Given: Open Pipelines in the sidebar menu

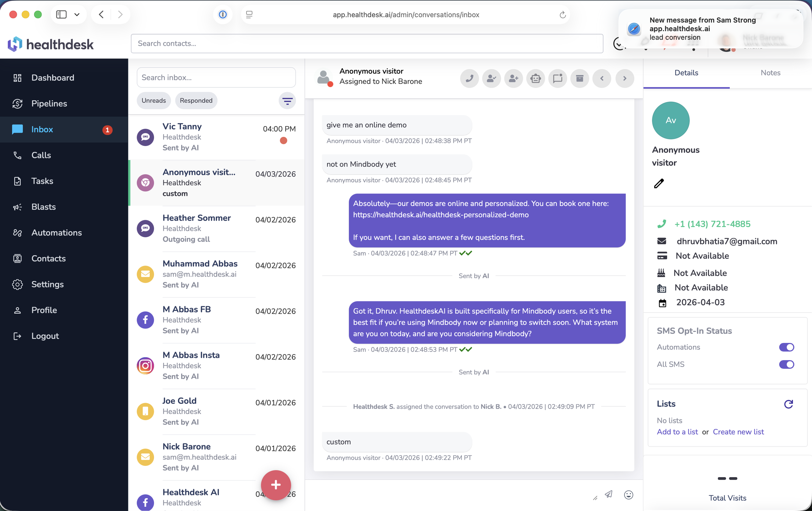Looking at the screenshot, I should 49,104.
